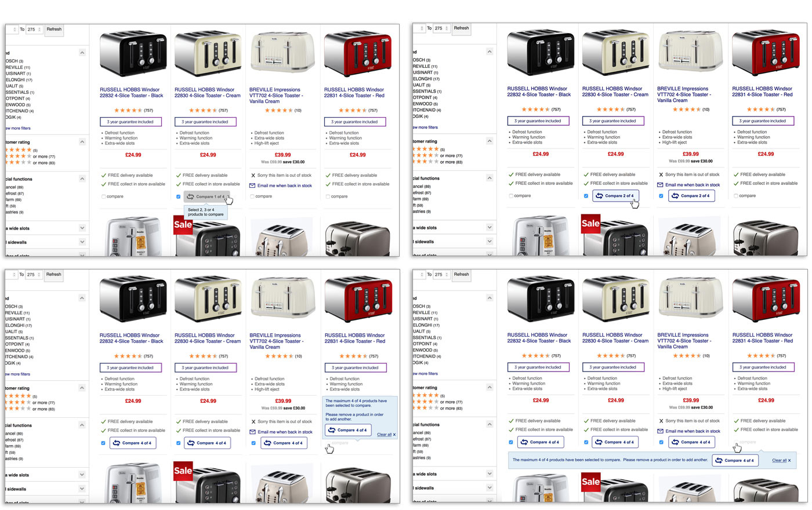812x510 pixels.
Task: Tick compare for Red toaster, top-right screenshot
Action: point(736,196)
